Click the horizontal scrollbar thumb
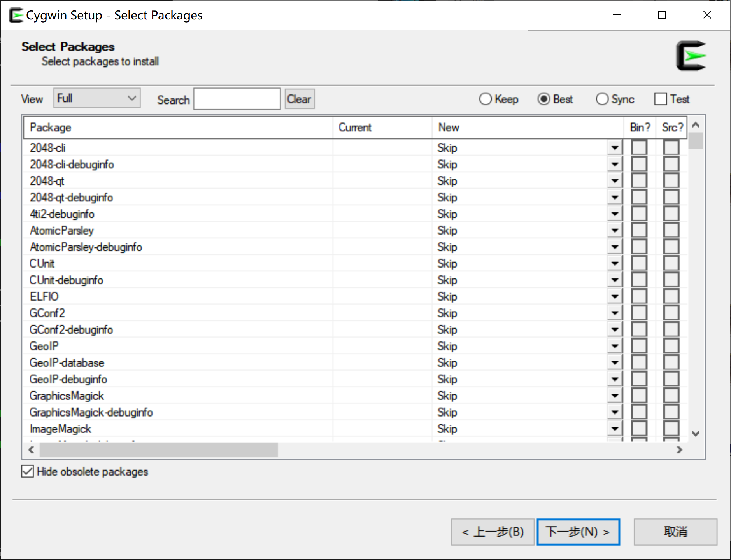The width and height of the screenshot is (731, 560). coord(159,450)
